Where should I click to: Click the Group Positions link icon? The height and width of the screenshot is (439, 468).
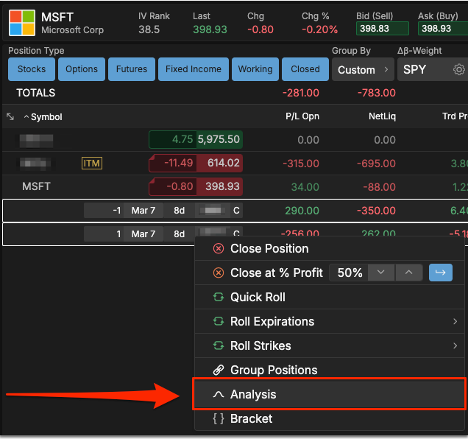tap(218, 370)
